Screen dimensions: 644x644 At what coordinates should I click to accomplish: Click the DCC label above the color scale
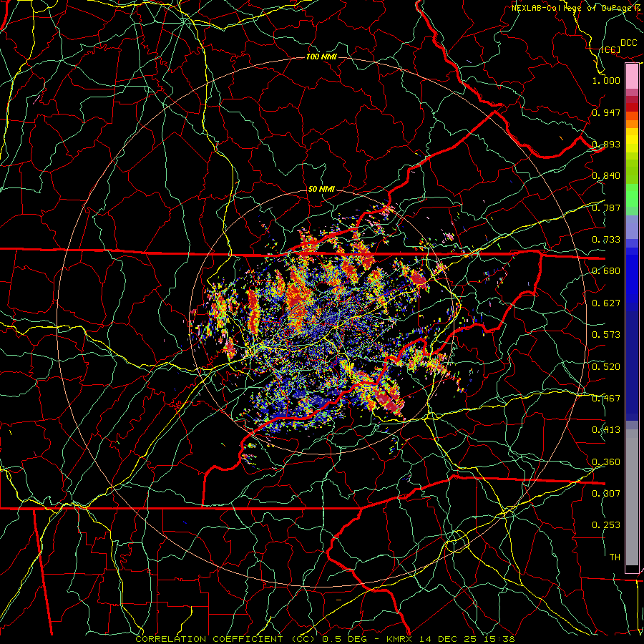click(x=629, y=43)
